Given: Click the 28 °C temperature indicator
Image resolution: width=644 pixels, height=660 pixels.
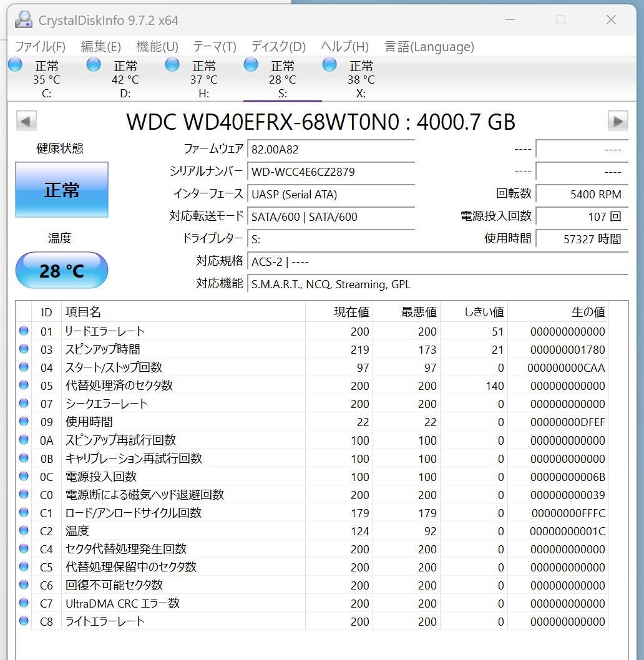Looking at the screenshot, I should tap(61, 270).
